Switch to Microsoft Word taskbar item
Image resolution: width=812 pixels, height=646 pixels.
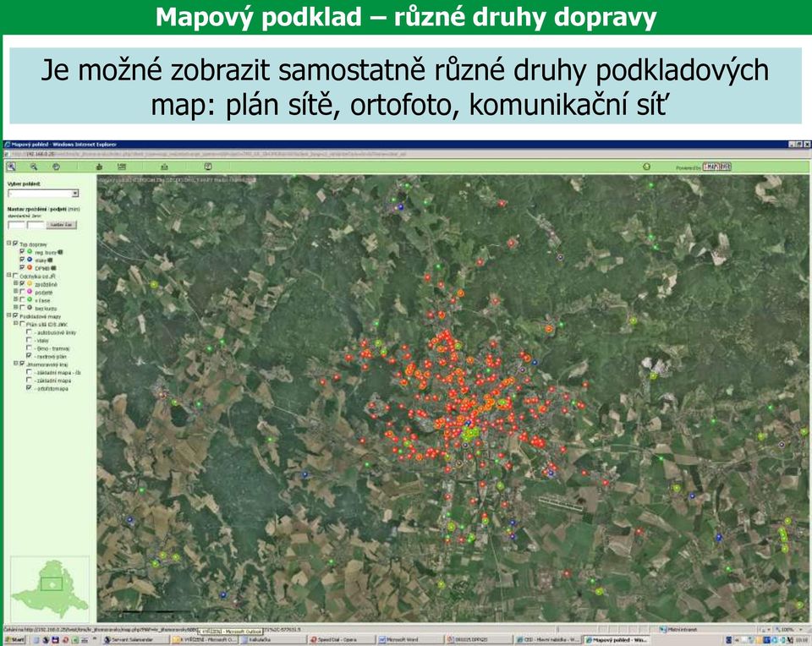pos(409,640)
